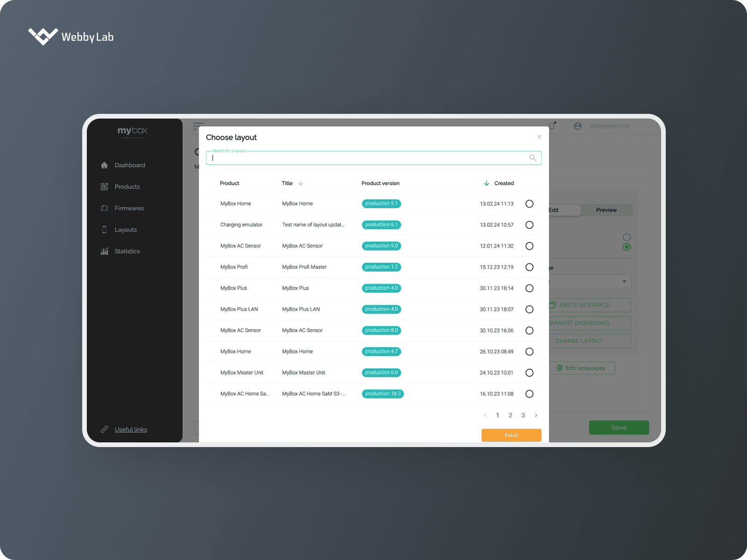The height and width of the screenshot is (560, 747).
Task: Open the language dropdown behind dialog
Action: [590, 281]
